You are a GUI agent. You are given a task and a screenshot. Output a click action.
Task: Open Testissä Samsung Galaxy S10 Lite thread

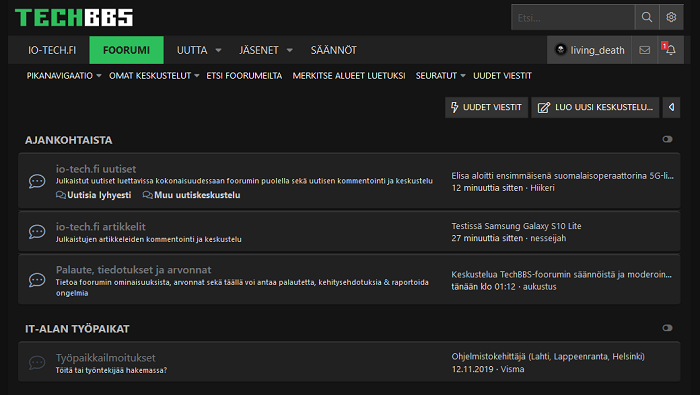(x=516, y=226)
